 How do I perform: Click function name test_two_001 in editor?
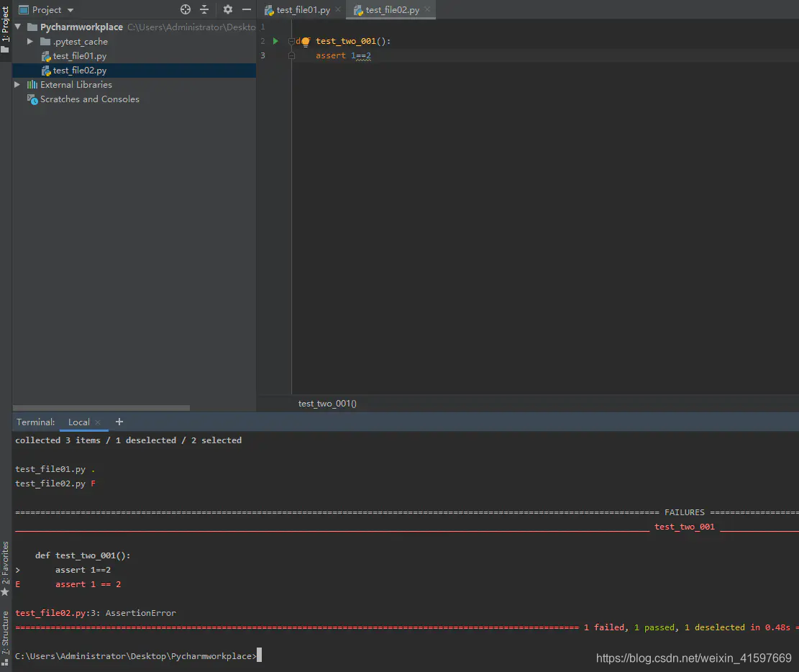(x=345, y=41)
